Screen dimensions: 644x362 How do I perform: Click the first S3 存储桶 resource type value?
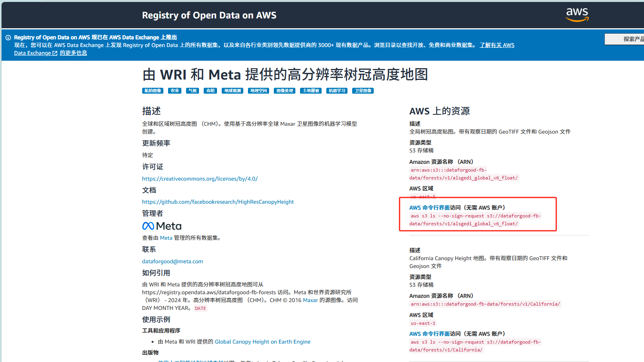coord(421,150)
